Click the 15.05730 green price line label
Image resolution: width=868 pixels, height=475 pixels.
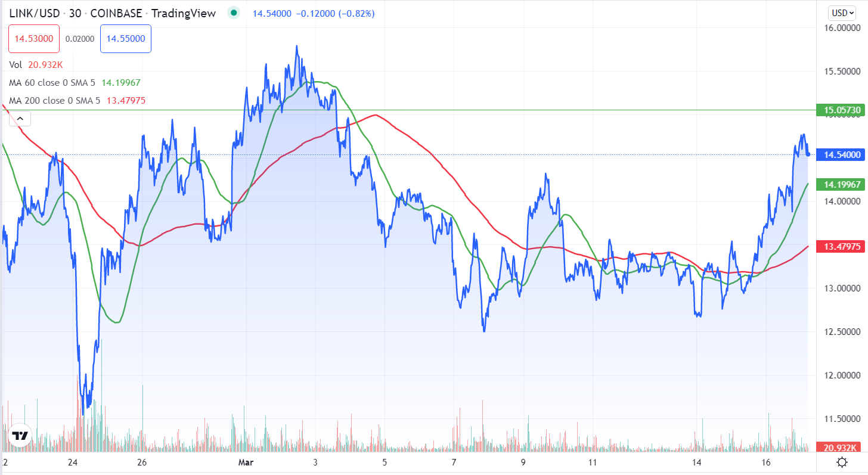coord(841,110)
